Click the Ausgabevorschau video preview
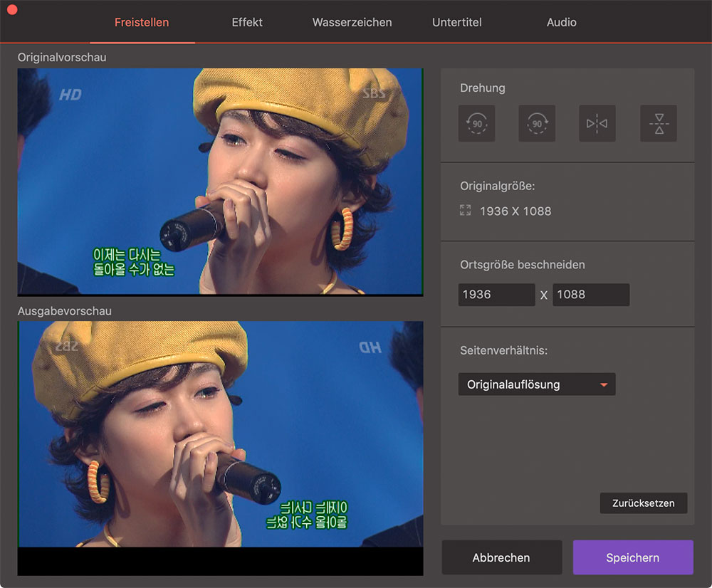 click(x=220, y=448)
